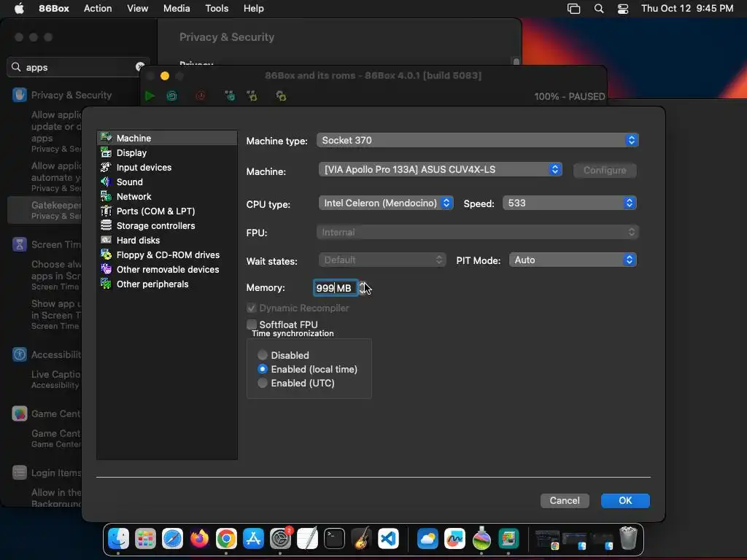Open Storage controllers settings

(x=167, y=226)
